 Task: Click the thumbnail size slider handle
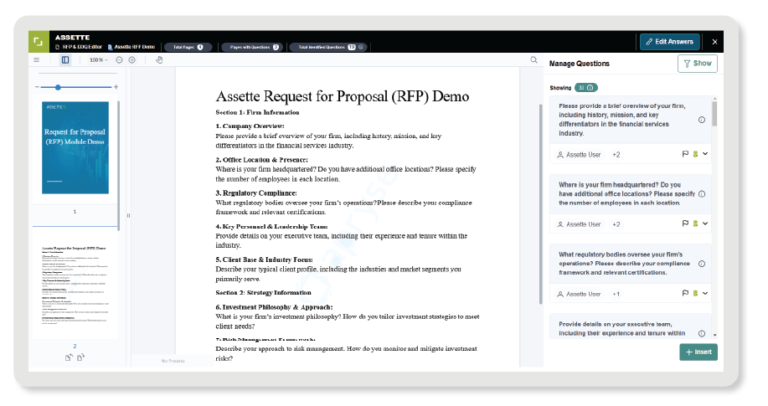58,87
